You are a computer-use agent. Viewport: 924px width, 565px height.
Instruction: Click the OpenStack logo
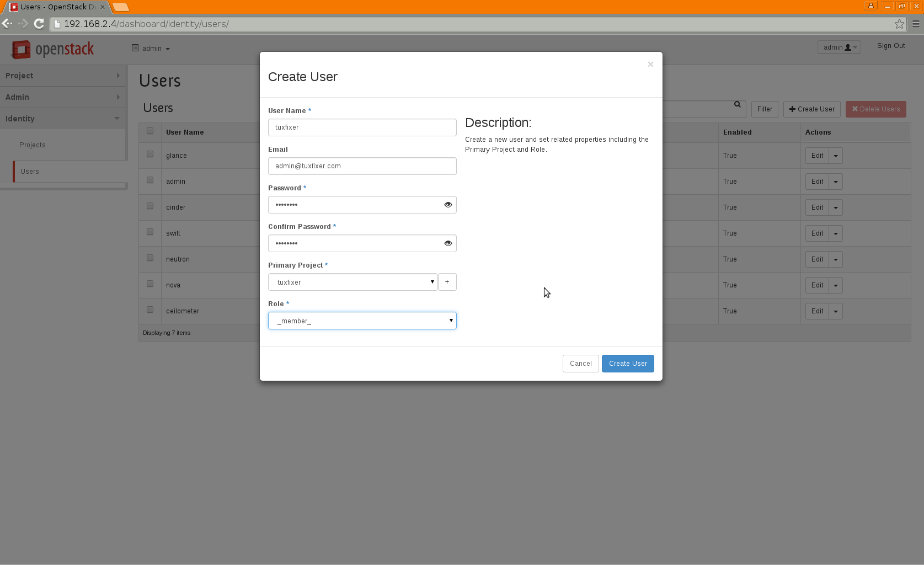point(53,49)
